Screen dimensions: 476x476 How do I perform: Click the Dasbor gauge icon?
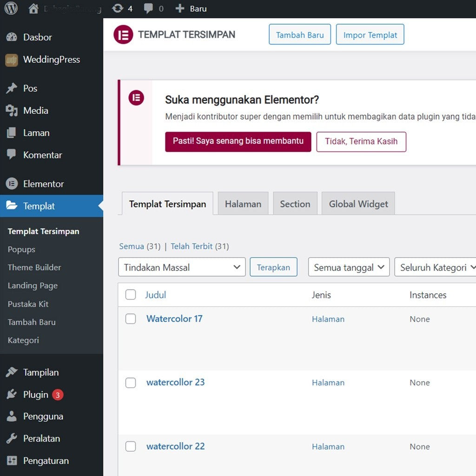click(12, 37)
